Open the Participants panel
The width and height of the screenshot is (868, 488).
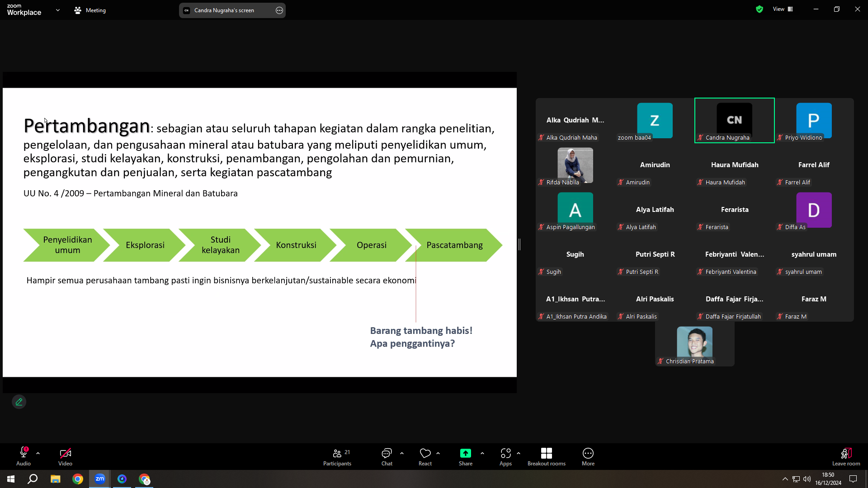coord(337,456)
